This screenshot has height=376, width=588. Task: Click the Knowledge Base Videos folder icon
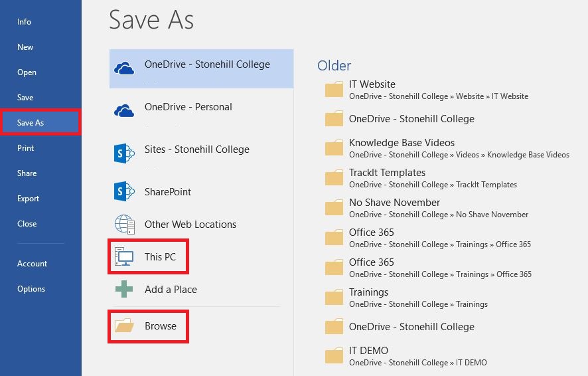tap(334, 148)
